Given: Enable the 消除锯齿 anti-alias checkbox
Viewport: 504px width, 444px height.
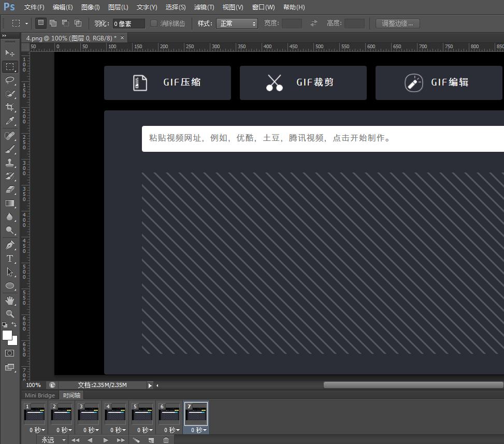Looking at the screenshot, I should (x=153, y=23).
